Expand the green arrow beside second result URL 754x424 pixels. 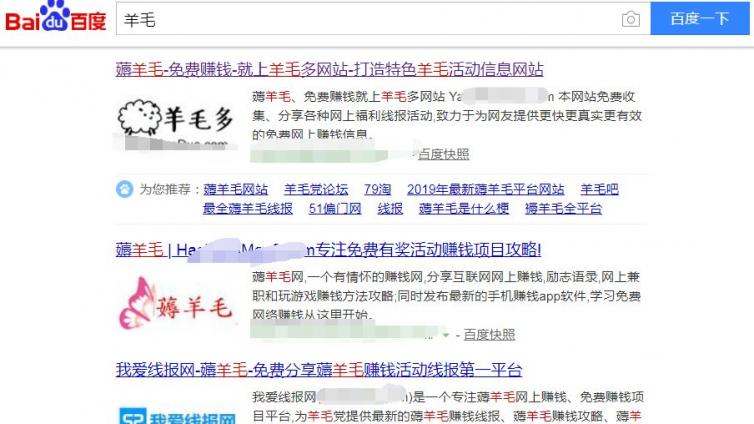pos(446,335)
